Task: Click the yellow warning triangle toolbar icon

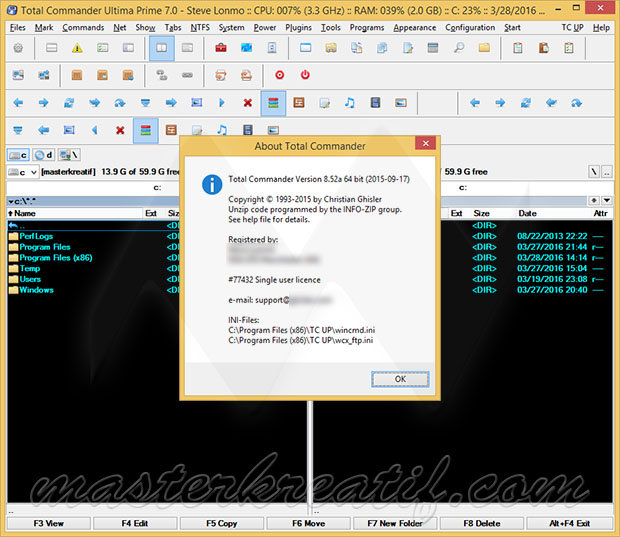Action: click(77, 48)
